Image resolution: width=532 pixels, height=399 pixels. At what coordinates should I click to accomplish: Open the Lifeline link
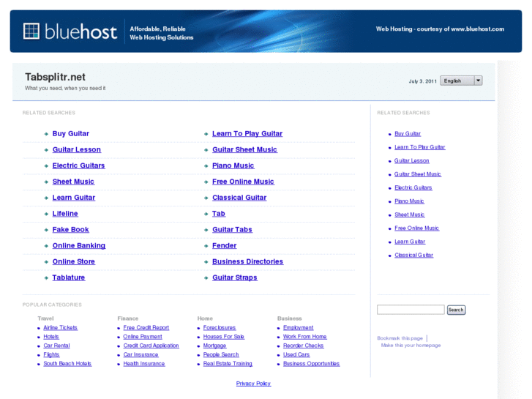pyautogui.click(x=65, y=214)
